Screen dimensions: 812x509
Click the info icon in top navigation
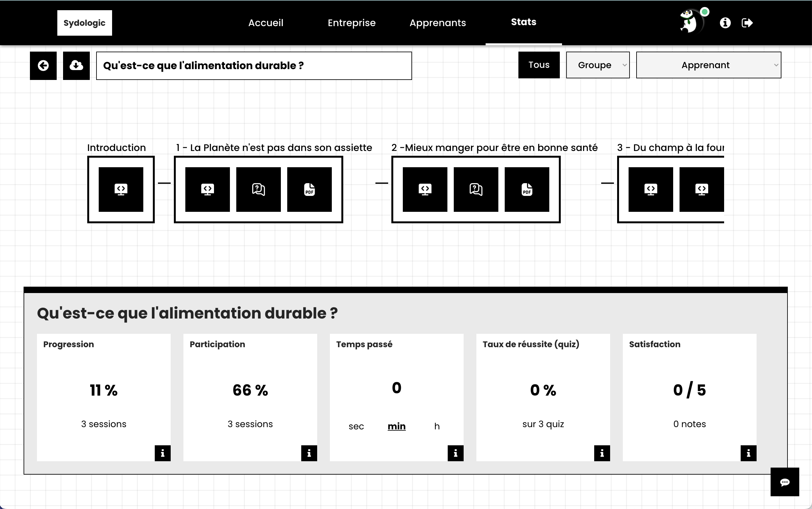pyautogui.click(x=725, y=23)
